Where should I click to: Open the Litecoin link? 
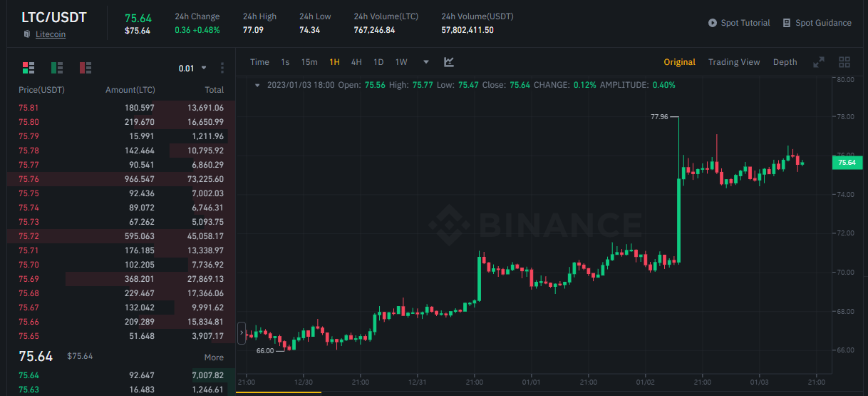pyautogui.click(x=51, y=34)
